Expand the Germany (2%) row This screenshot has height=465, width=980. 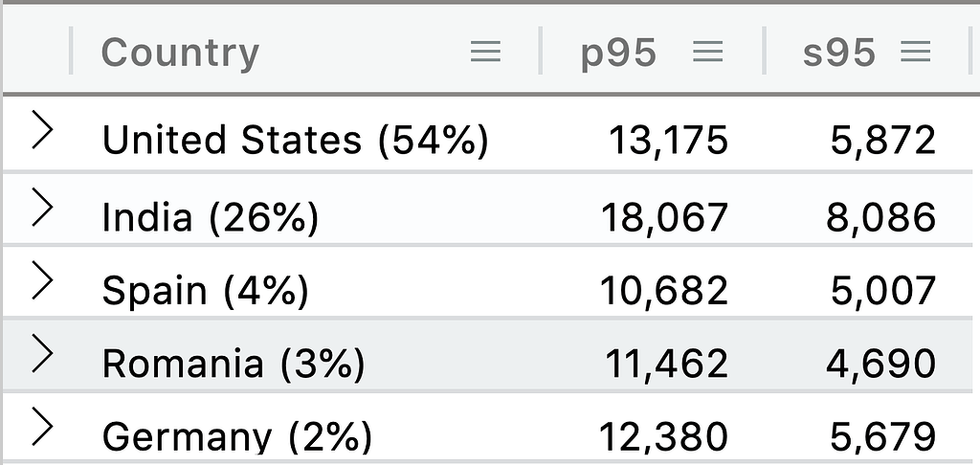42,427
